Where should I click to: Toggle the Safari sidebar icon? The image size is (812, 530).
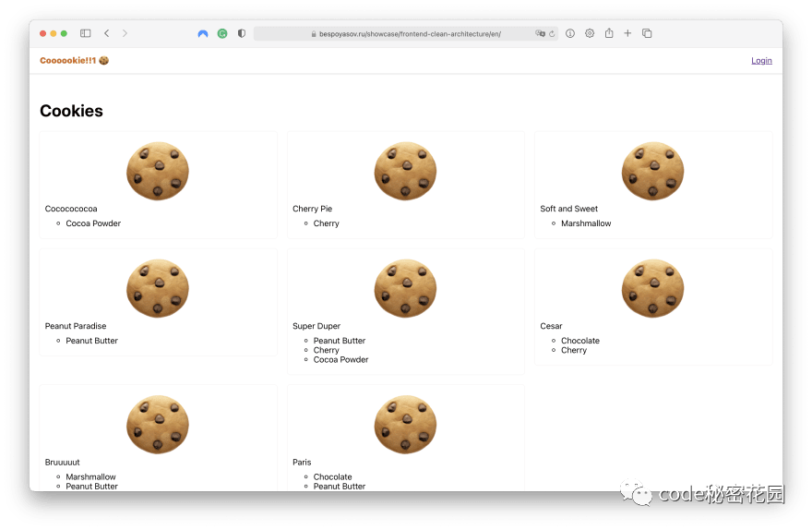[86, 33]
